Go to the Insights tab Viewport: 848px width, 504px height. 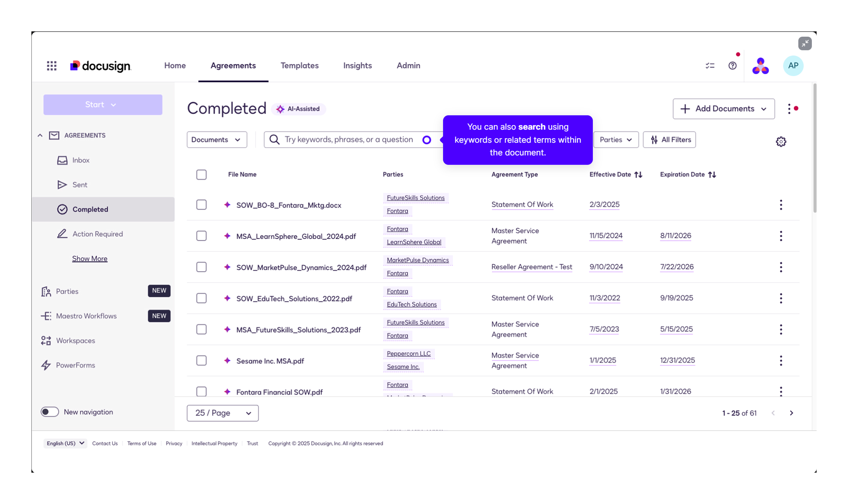[x=357, y=66]
